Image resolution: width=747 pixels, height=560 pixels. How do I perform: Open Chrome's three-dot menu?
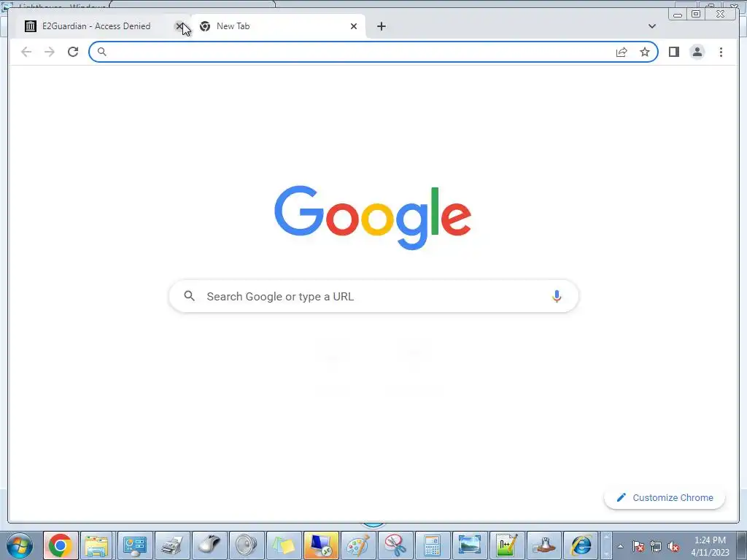pyautogui.click(x=721, y=52)
